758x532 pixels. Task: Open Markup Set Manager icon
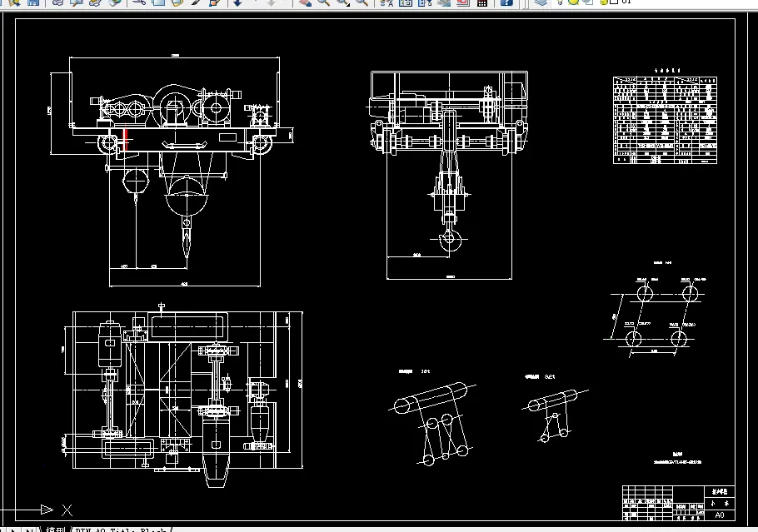(462, 2)
